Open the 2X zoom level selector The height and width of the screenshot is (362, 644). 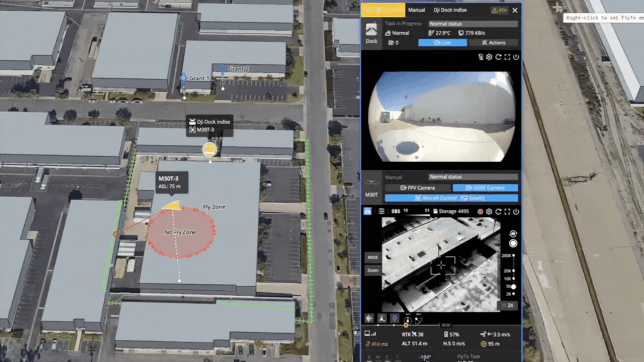pos(508,305)
